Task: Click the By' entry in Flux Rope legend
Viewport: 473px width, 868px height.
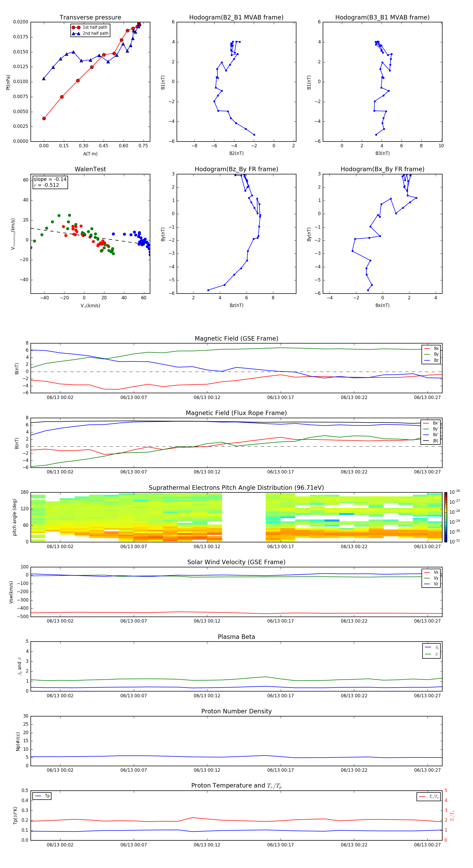Action: tap(431, 429)
